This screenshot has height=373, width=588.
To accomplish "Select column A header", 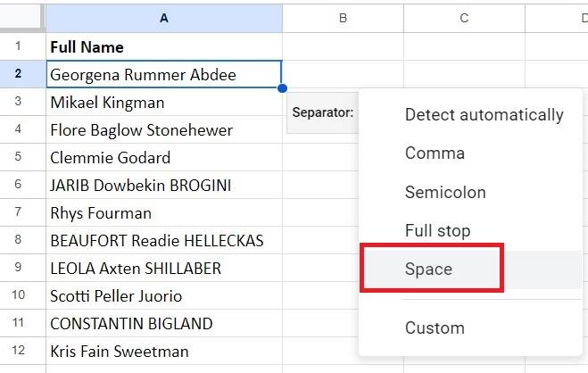I will coord(164,17).
